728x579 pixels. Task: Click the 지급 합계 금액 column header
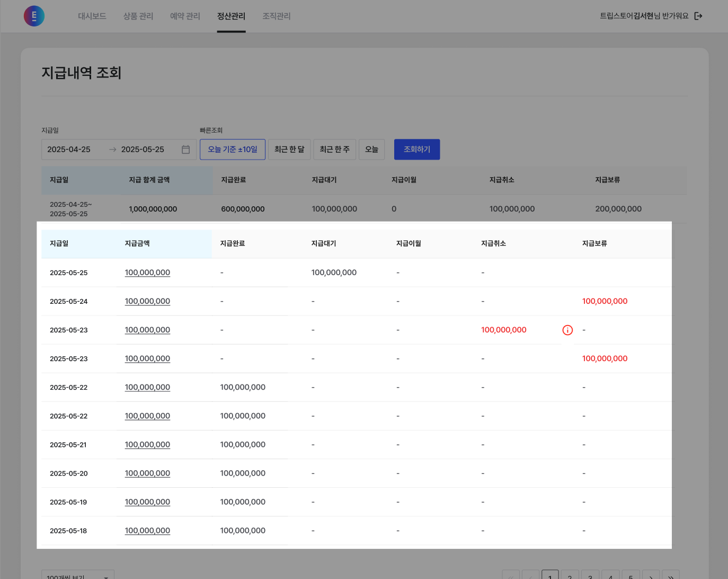(149, 180)
